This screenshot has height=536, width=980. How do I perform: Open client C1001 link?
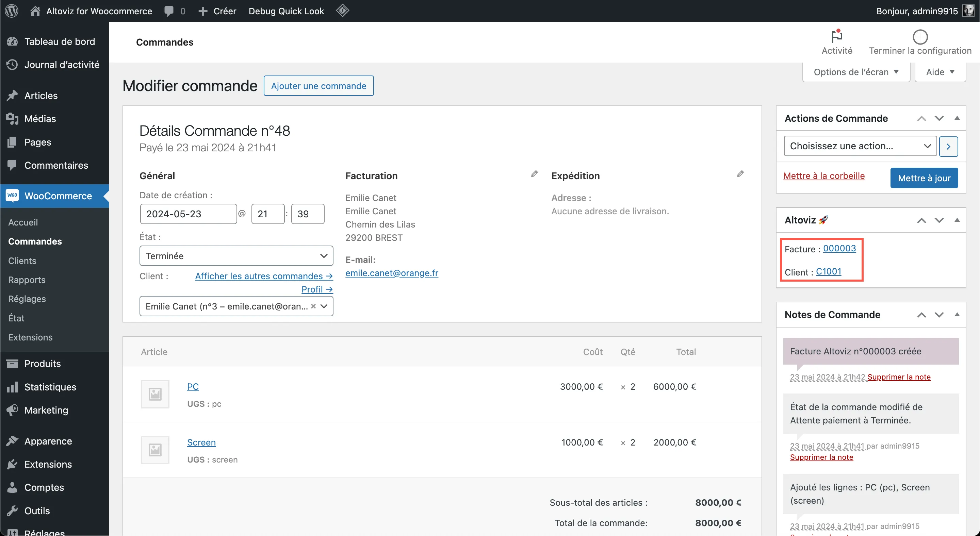click(829, 271)
